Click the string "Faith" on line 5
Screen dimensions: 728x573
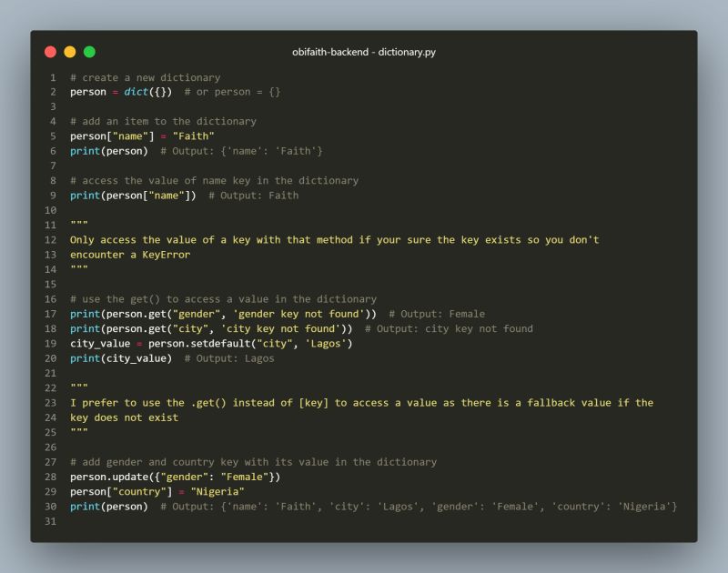tap(193, 136)
